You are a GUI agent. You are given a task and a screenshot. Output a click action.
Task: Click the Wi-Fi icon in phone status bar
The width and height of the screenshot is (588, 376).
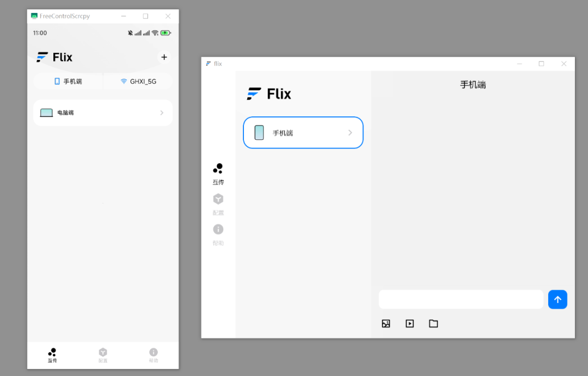pos(155,33)
